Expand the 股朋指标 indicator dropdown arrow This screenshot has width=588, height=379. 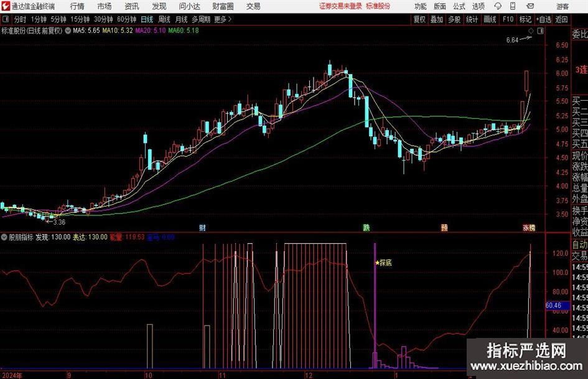4,237
